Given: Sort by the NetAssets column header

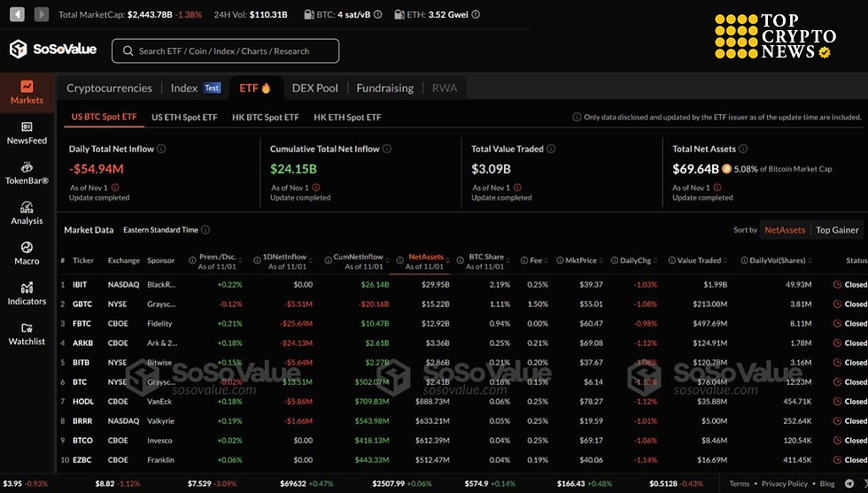Looking at the screenshot, I should click(426, 257).
